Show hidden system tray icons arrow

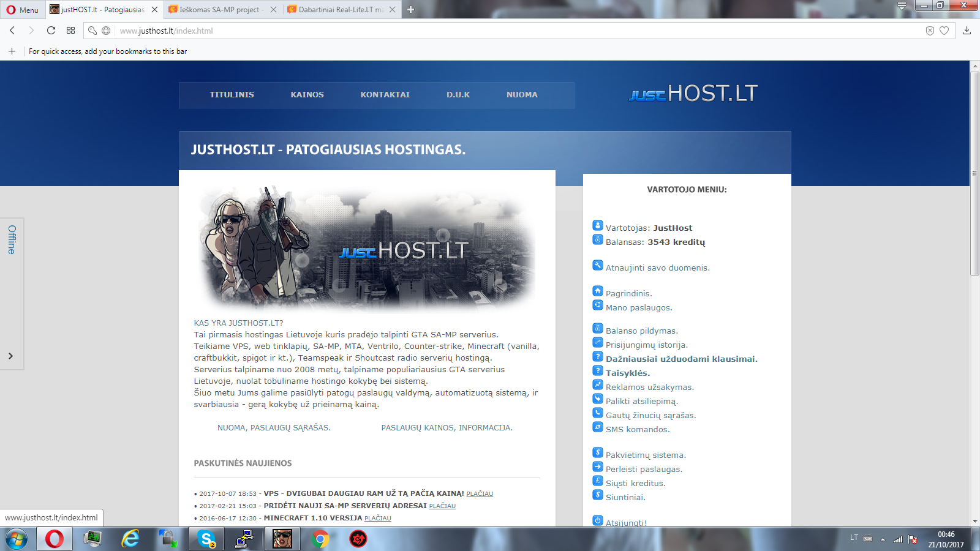click(x=883, y=539)
